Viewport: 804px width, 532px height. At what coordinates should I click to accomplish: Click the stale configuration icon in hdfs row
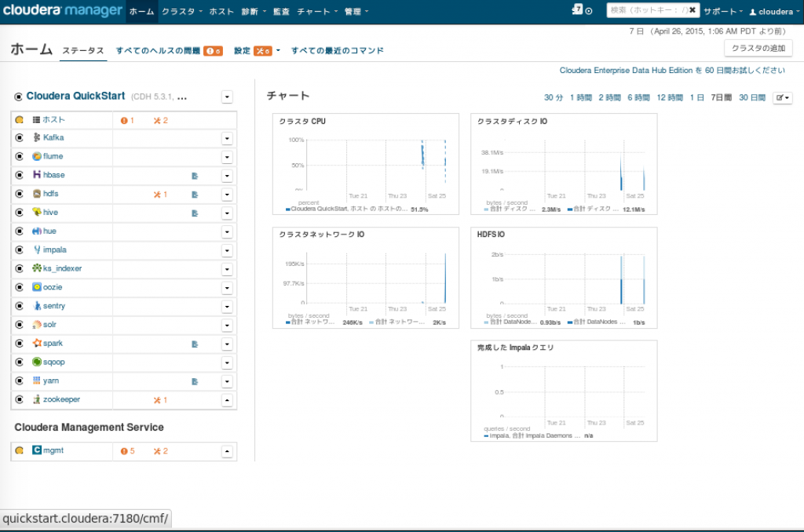pyautogui.click(x=195, y=195)
